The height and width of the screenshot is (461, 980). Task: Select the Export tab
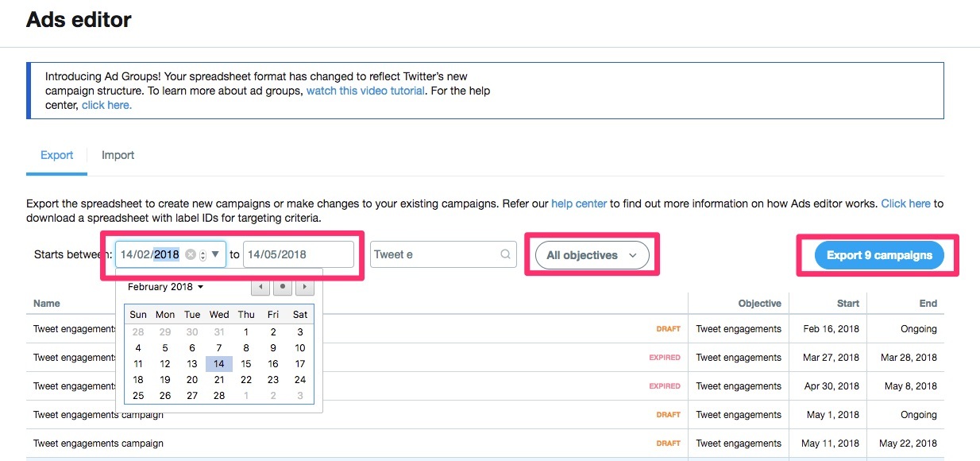pos(57,155)
